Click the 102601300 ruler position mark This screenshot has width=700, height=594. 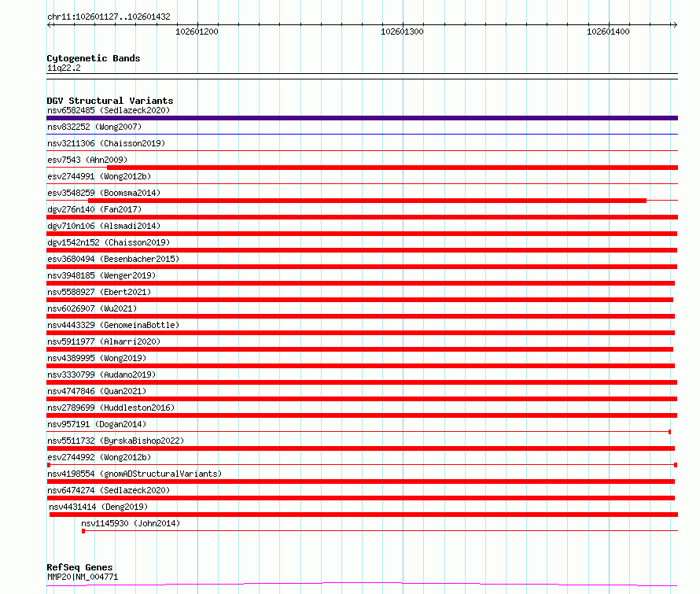[x=402, y=31]
